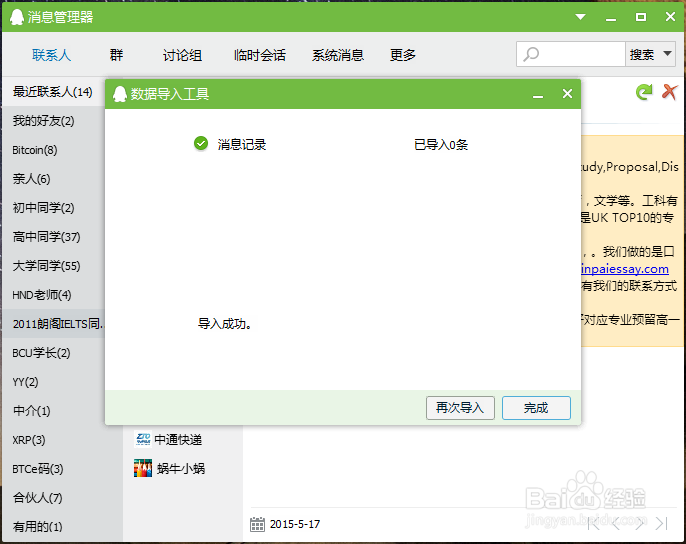Switch to the 联系人 tab
The width and height of the screenshot is (686, 544).
(x=51, y=55)
